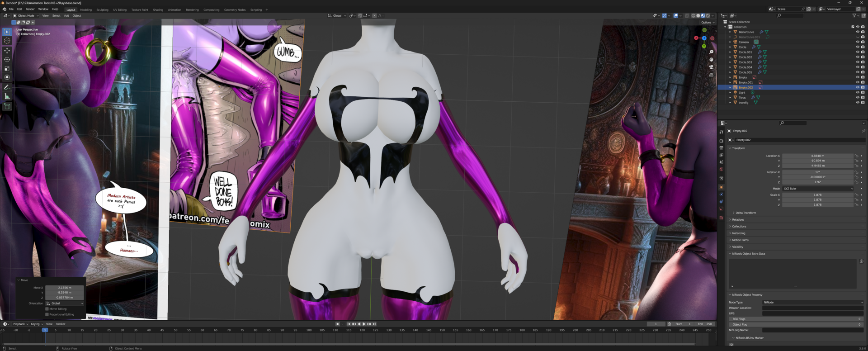Toggle Light visibility eye icon
Screen dimensions: 868x351
[858, 92]
